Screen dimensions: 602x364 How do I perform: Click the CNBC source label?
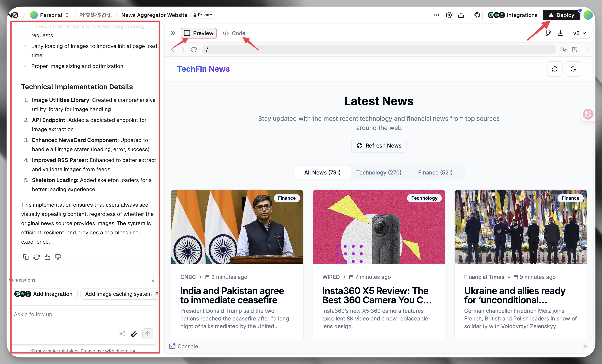click(188, 277)
